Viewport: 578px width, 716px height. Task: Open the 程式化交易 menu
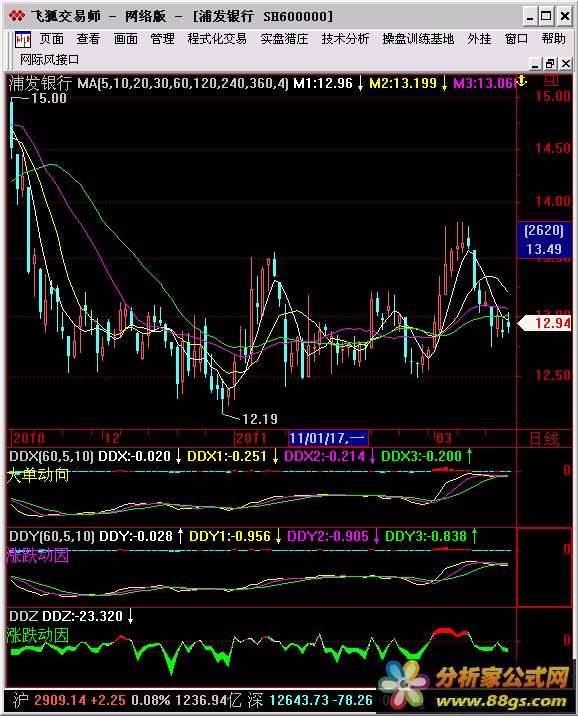[x=217, y=39]
